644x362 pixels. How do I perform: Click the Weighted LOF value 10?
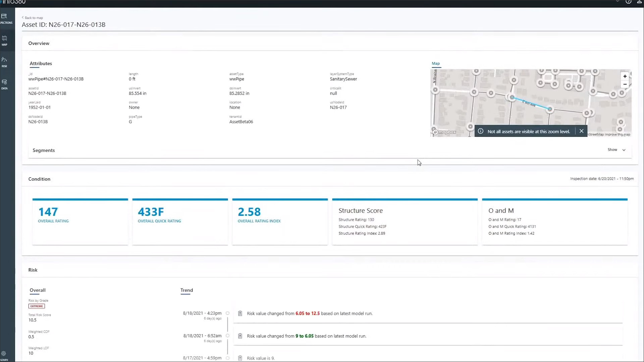coord(31,353)
